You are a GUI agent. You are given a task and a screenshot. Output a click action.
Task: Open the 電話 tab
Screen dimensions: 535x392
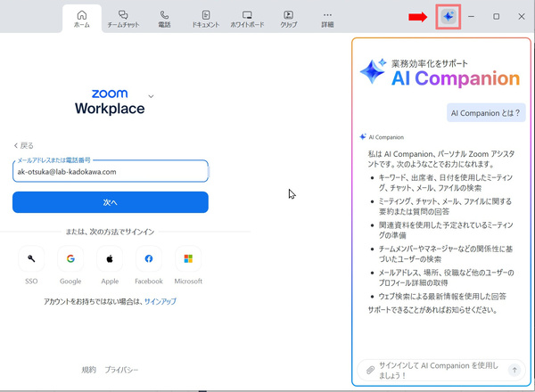164,19
